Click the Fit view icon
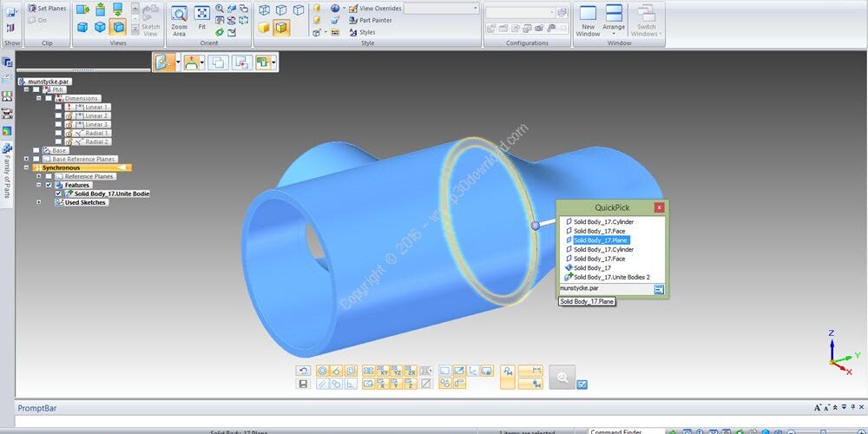The height and width of the screenshot is (434, 868). 202,17
